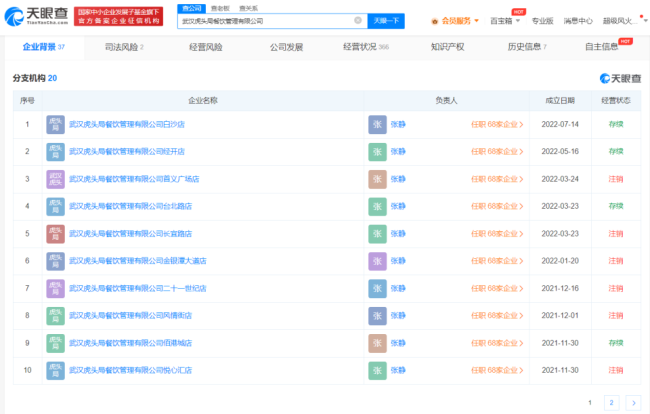The image size is (650, 414).
Task: Open the 消息中心 link
Action: click(578, 21)
